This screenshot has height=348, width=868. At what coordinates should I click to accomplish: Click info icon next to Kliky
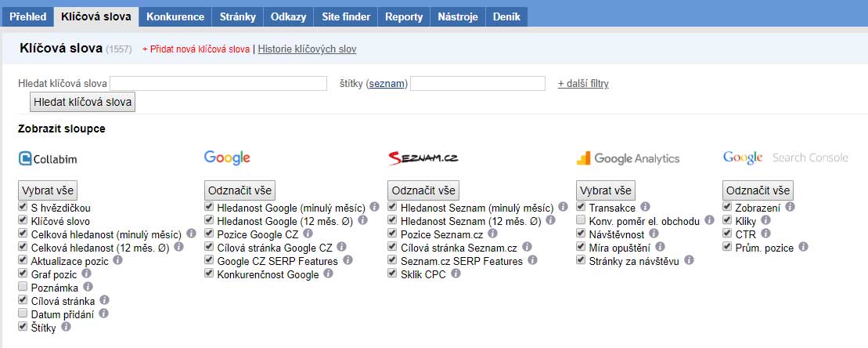coord(765,220)
